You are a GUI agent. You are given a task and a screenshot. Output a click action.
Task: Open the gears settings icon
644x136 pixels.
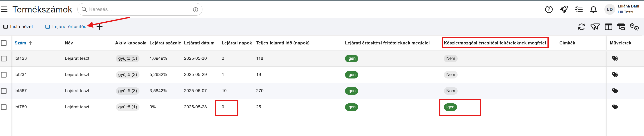point(634,27)
